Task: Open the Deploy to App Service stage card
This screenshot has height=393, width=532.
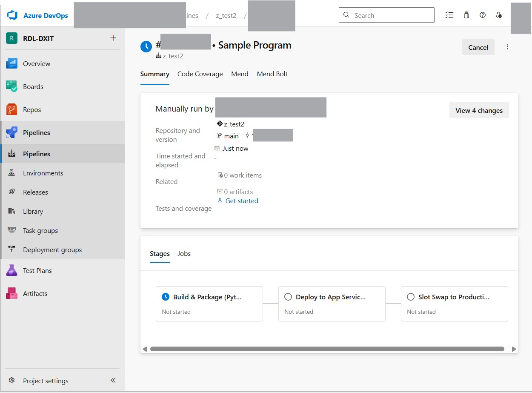Action: pyautogui.click(x=332, y=304)
